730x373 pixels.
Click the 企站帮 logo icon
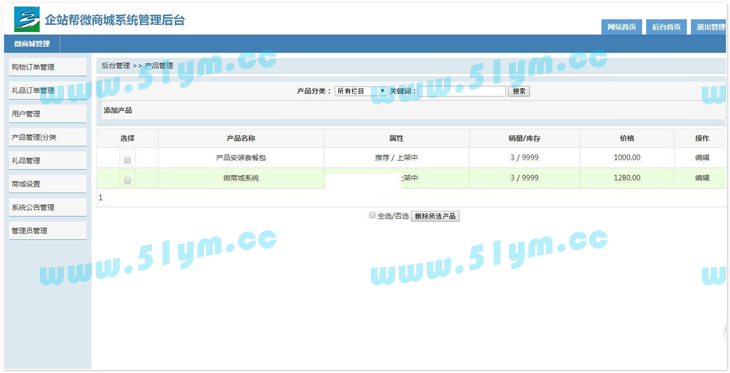(x=27, y=19)
